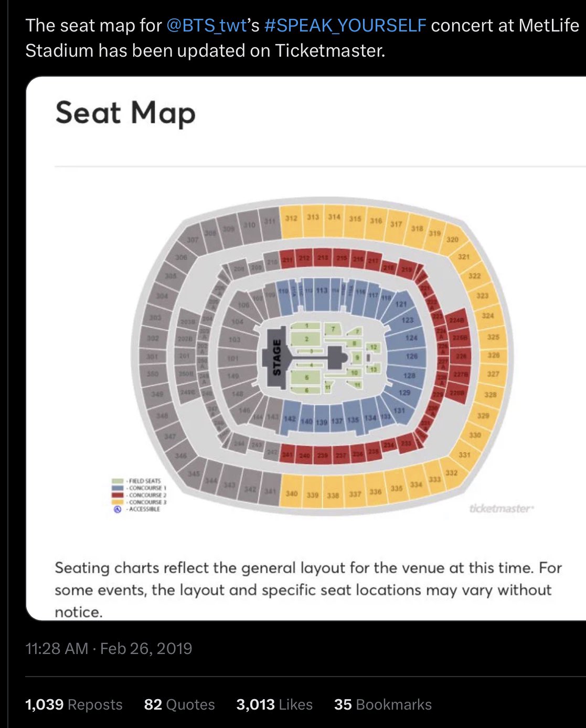Select yellow section 340 on seat map
This screenshot has height=728, width=586.
[291, 493]
